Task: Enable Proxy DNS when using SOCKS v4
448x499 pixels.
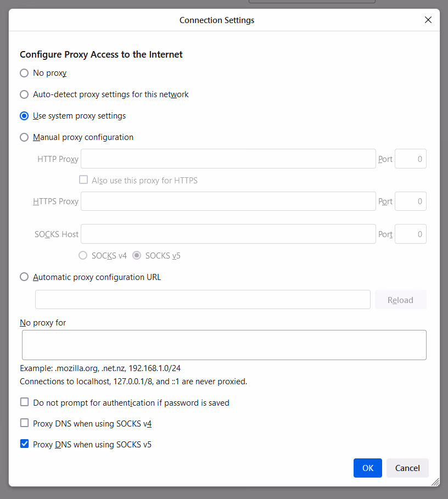Action: 24,423
